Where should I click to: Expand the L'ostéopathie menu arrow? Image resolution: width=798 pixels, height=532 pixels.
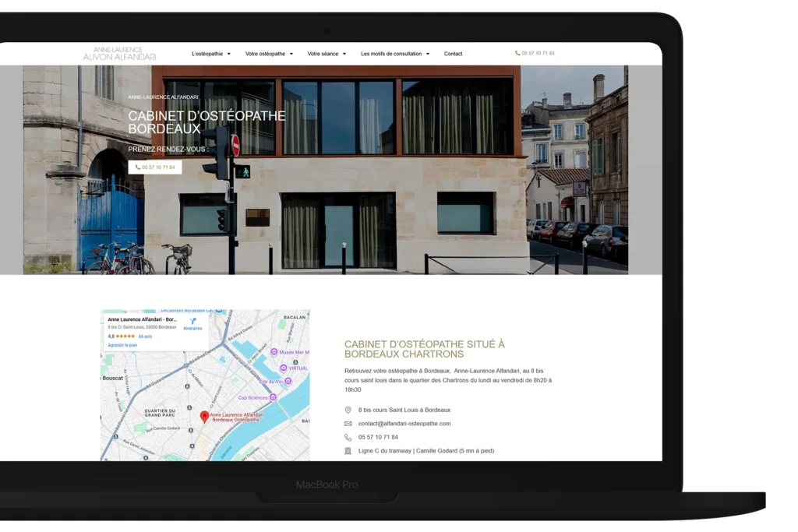coord(229,54)
